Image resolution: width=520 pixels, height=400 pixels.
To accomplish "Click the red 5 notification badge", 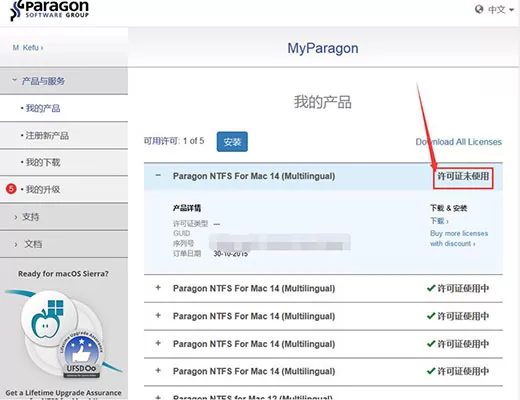I will pos(11,189).
